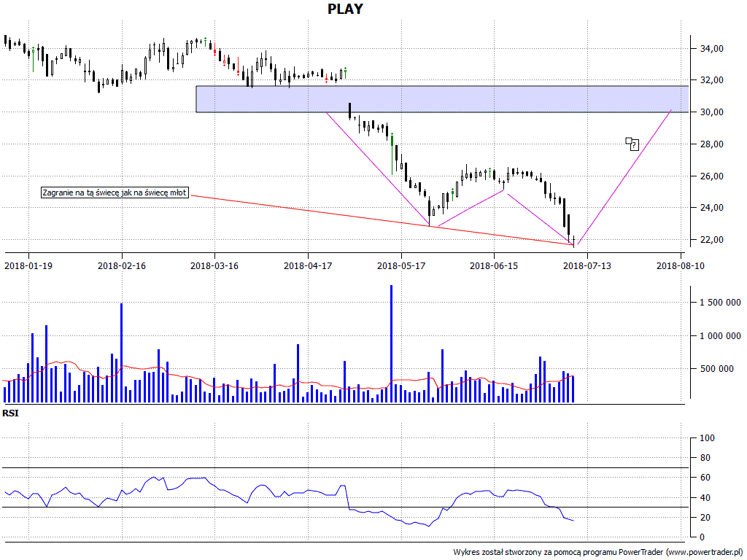Click the 30,00 price axis label
This screenshot has width=747, height=560.
click(x=711, y=112)
